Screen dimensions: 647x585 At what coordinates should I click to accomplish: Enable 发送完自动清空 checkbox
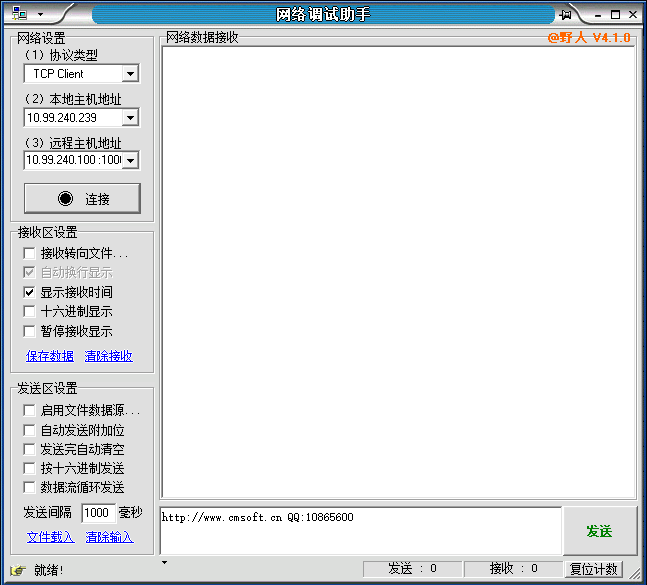tap(29, 449)
